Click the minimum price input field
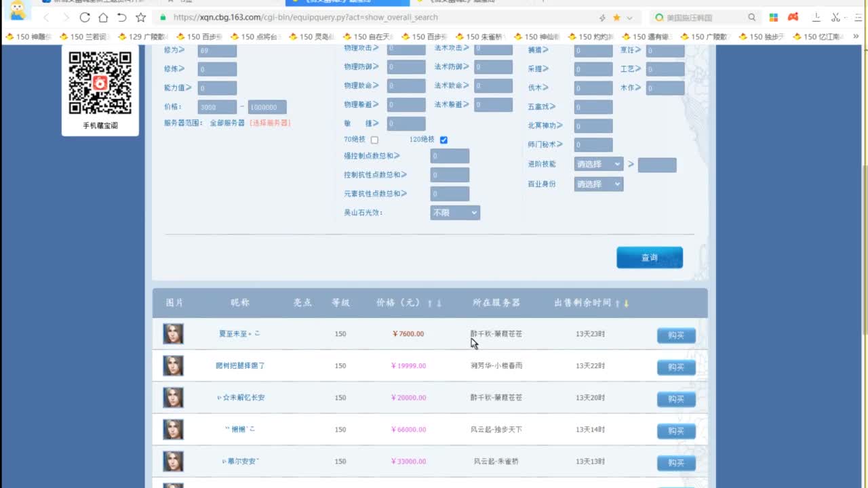The width and height of the screenshot is (868, 488). (217, 107)
